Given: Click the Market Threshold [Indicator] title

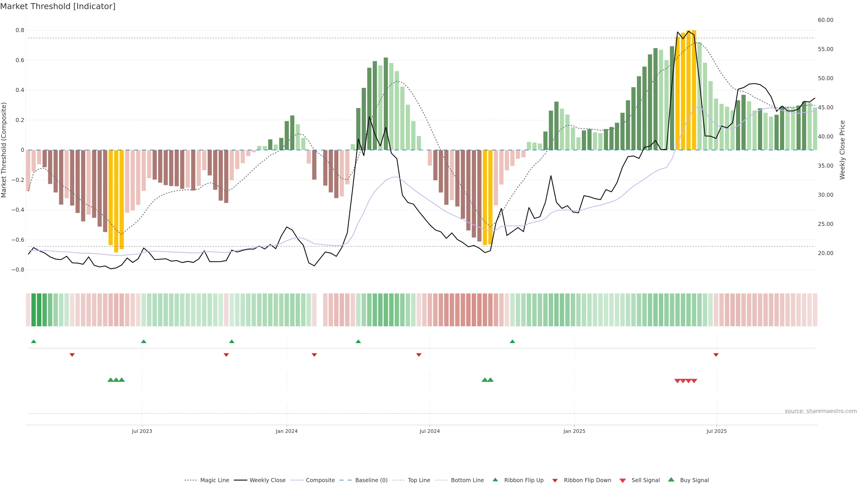Looking at the screenshot, I should (58, 6).
